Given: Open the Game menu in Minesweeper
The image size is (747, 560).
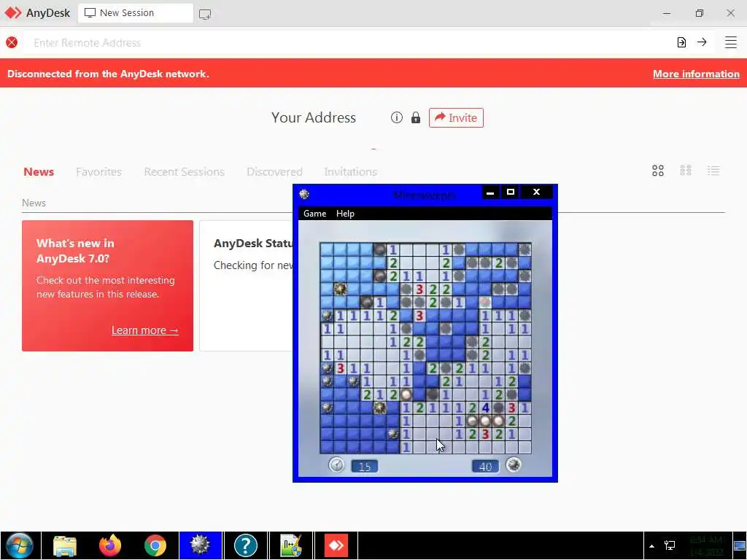Looking at the screenshot, I should (314, 214).
